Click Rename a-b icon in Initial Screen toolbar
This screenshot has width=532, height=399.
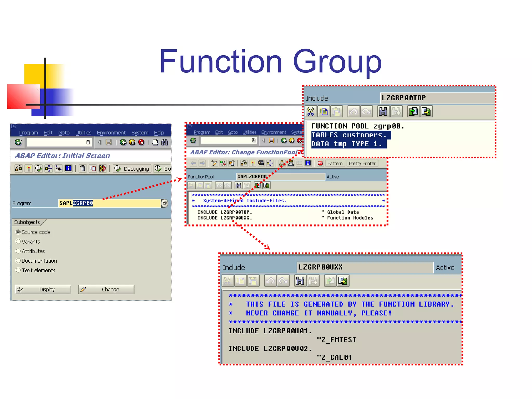(103, 169)
